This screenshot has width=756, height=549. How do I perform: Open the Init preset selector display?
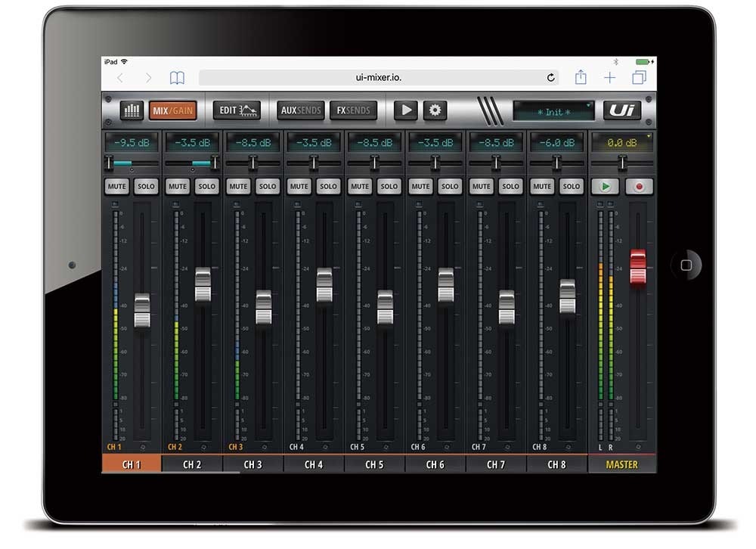pos(554,110)
